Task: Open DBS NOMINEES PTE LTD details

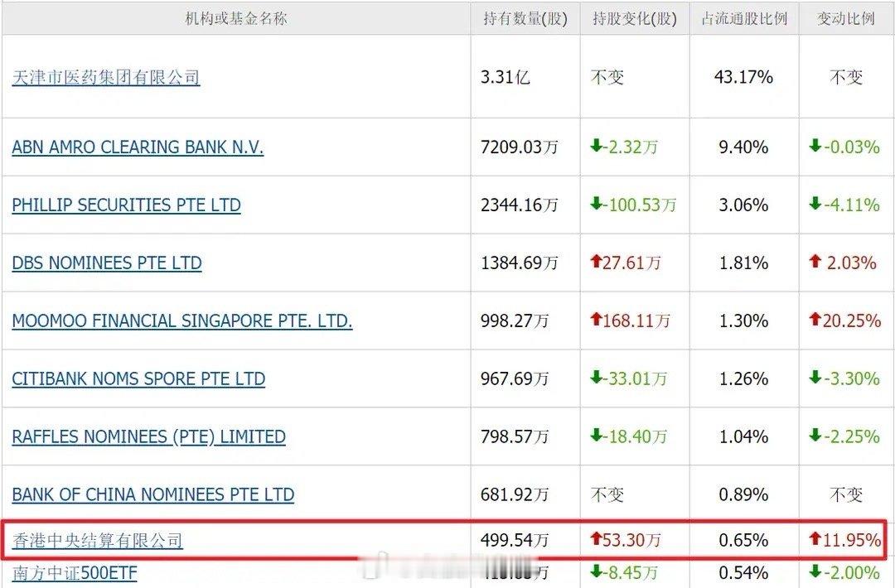Action: [x=107, y=263]
